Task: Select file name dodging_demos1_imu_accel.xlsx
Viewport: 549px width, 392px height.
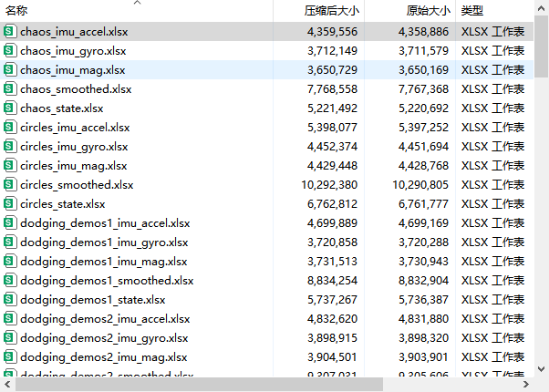Action: (x=105, y=223)
